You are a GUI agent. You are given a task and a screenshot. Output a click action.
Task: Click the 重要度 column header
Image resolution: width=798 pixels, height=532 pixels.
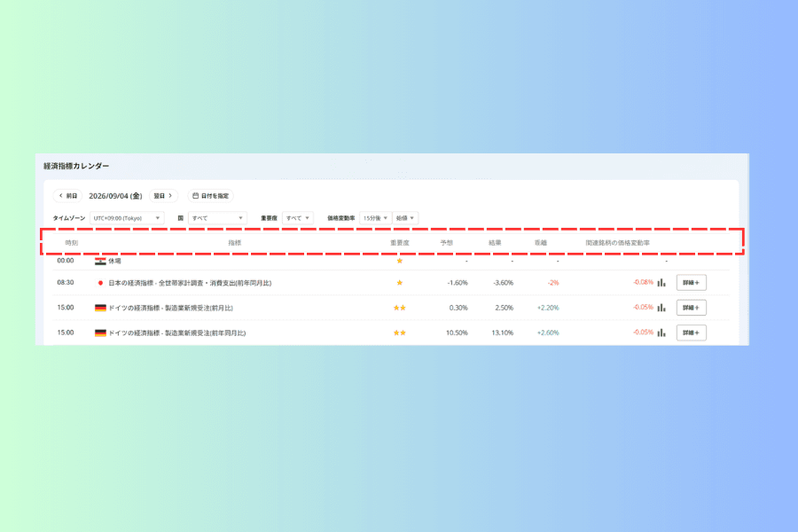click(x=400, y=243)
